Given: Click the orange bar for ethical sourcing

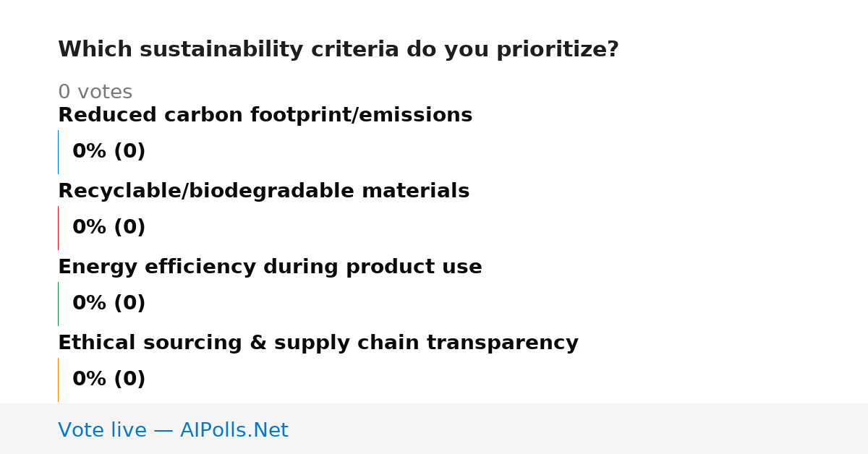Looking at the screenshot, I should (58, 380).
